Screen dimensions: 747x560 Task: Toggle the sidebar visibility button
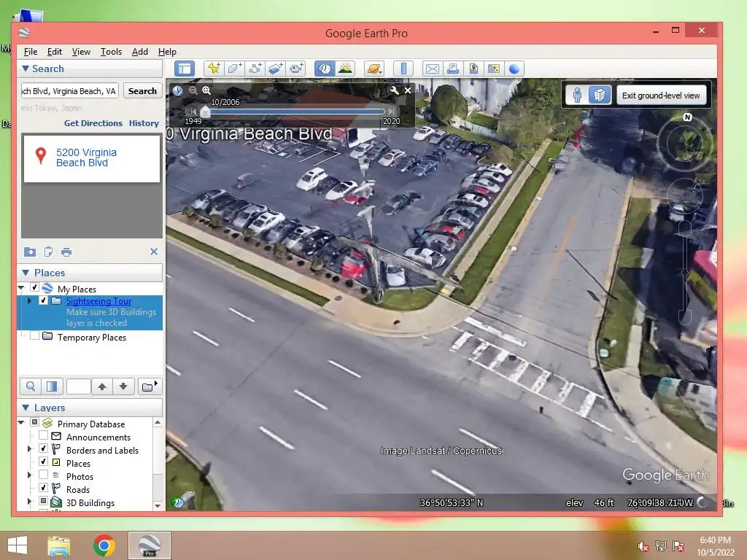point(185,69)
